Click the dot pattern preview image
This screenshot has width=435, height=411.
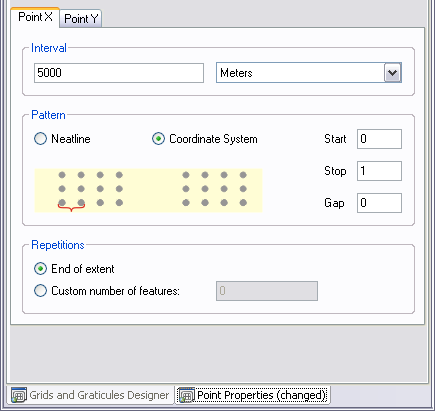pos(148,190)
